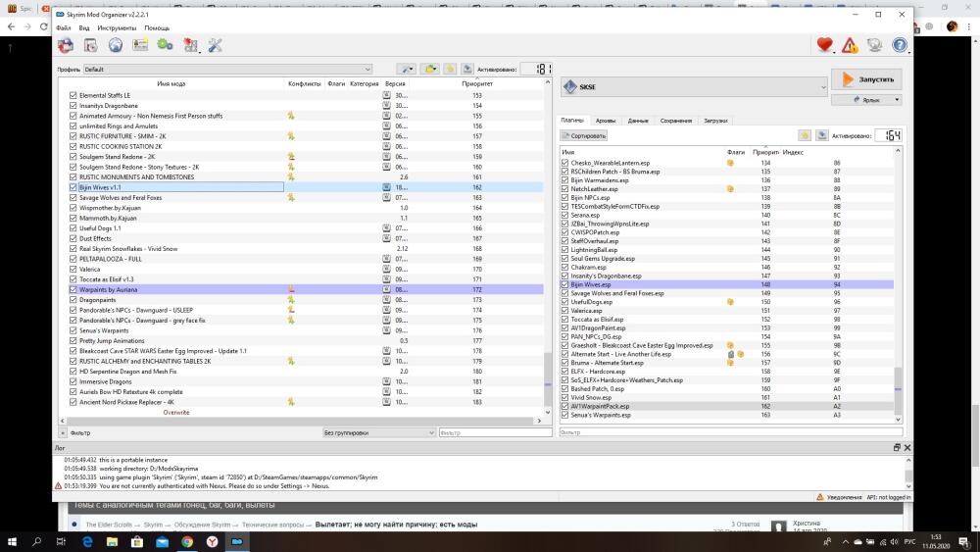Open settings with the wrench and screwdriver icon
This screenshot has width=980, height=552.
click(215, 45)
